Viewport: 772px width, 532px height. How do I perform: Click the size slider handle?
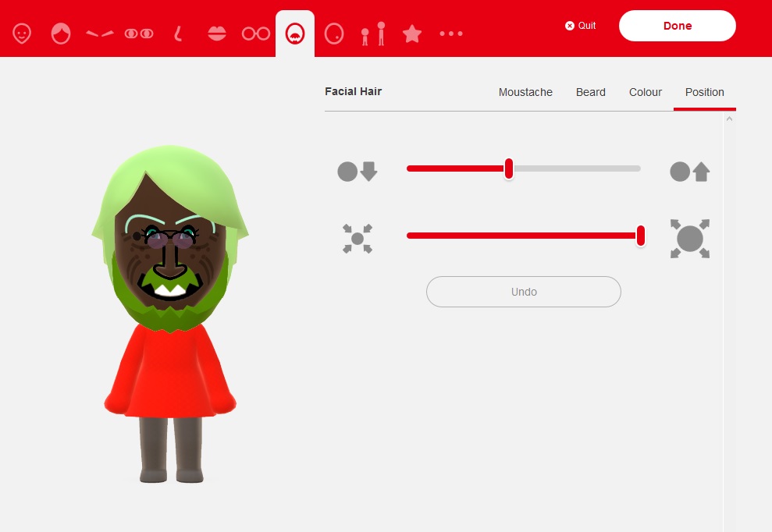pos(641,236)
